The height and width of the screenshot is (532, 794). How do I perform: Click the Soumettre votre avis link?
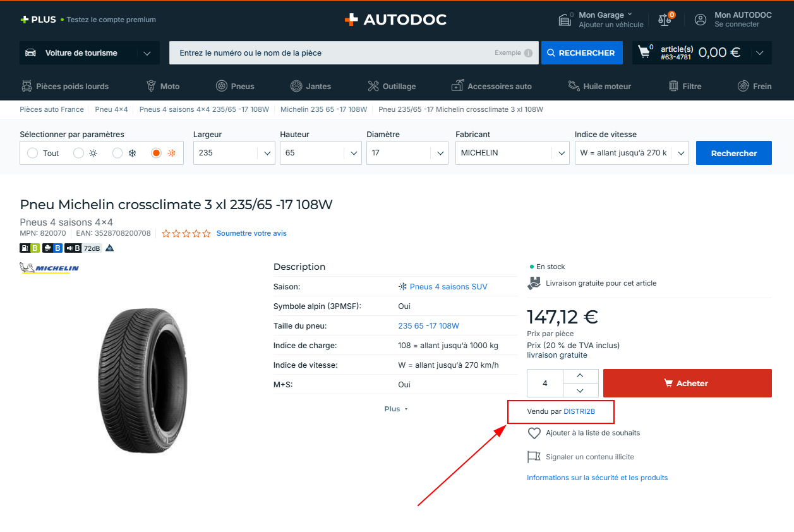pyautogui.click(x=251, y=233)
